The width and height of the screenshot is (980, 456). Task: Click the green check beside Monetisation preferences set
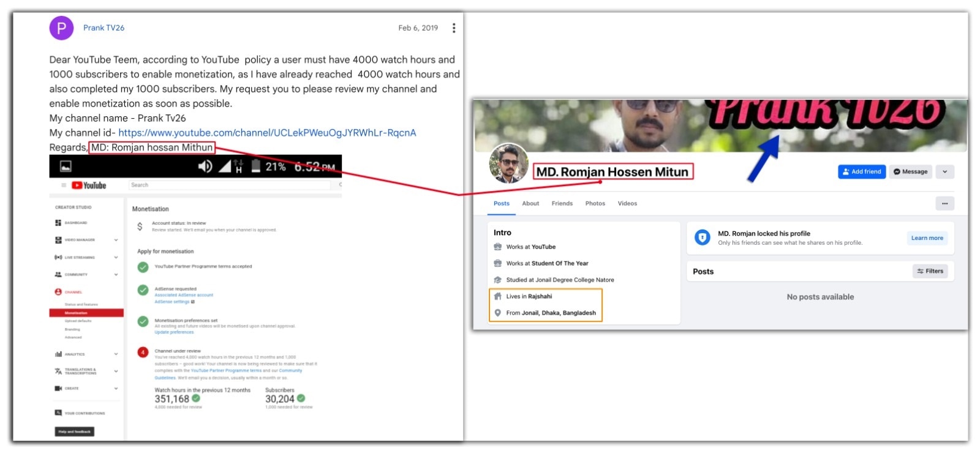(x=143, y=321)
